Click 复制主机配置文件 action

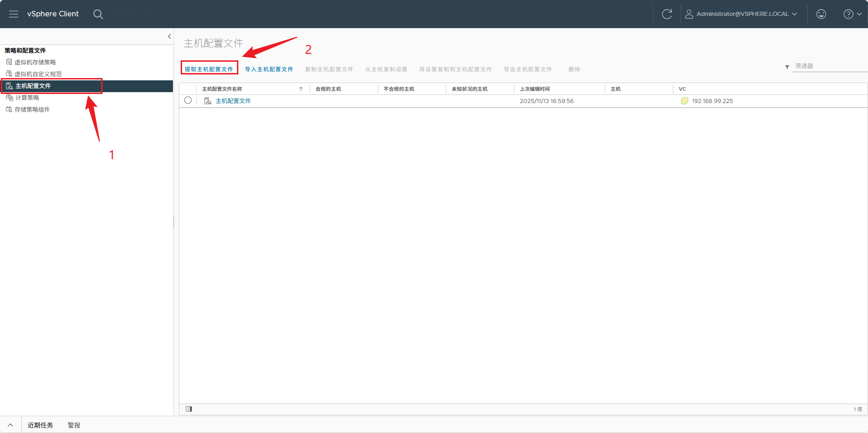329,69
